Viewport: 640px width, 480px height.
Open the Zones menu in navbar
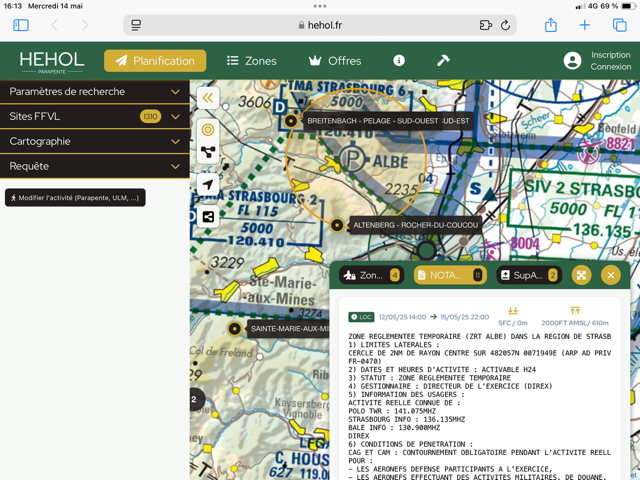pyautogui.click(x=252, y=61)
